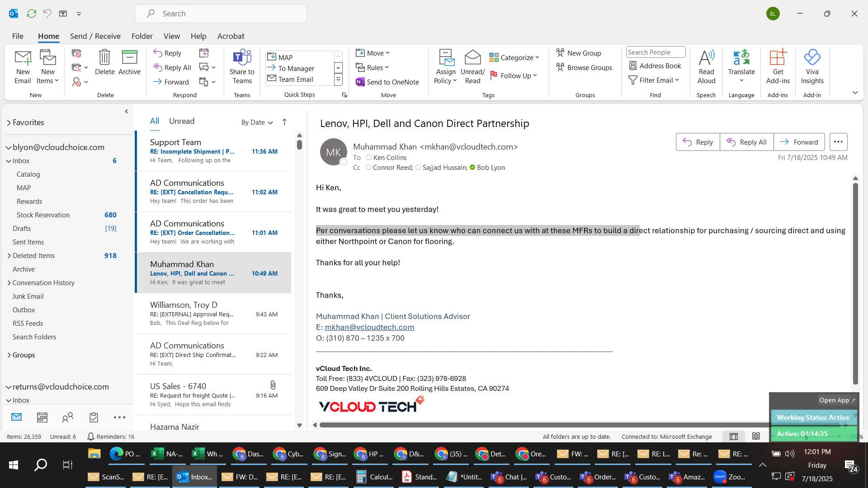
Task: Open Tasks view
Action: (x=94, y=418)
